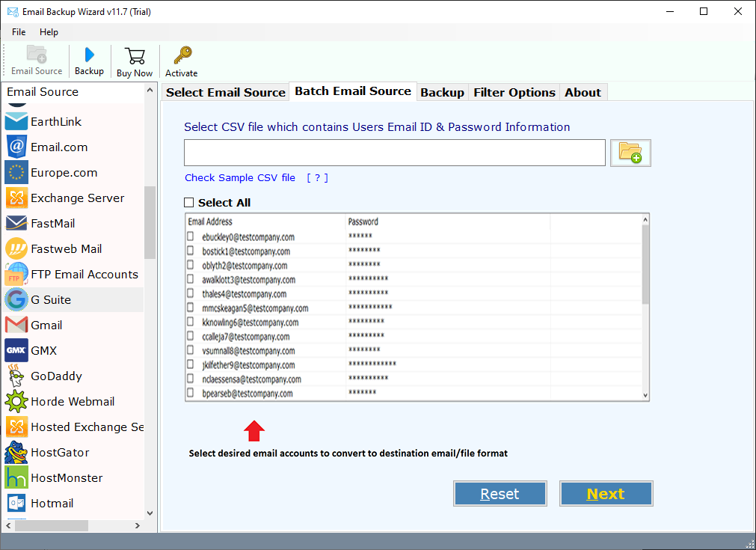This screenshot has width=756, height=550.
Task: Switch to Batch Email Source tab
Action: [x=353, y=91]
